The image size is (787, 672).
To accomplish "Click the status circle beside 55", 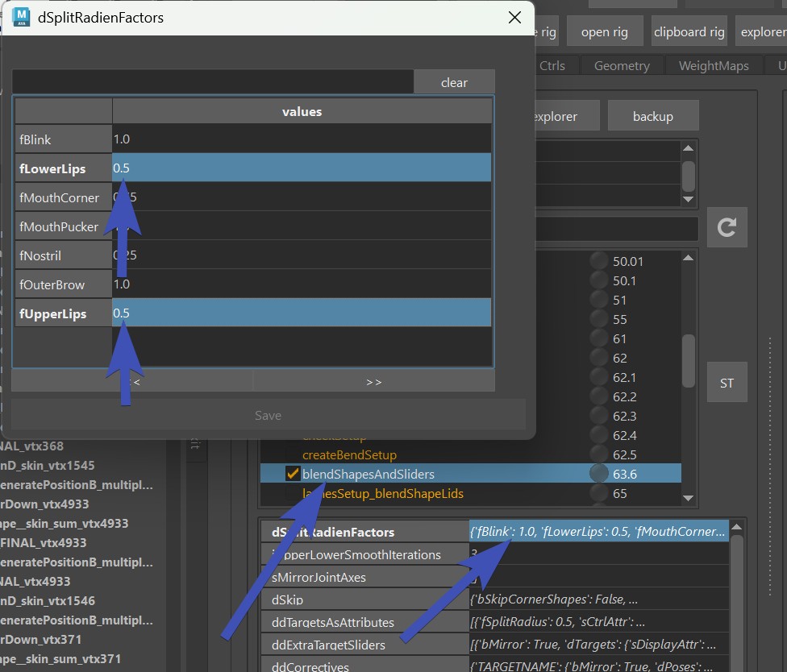I will pyautogui.click(x=598, y=319).
